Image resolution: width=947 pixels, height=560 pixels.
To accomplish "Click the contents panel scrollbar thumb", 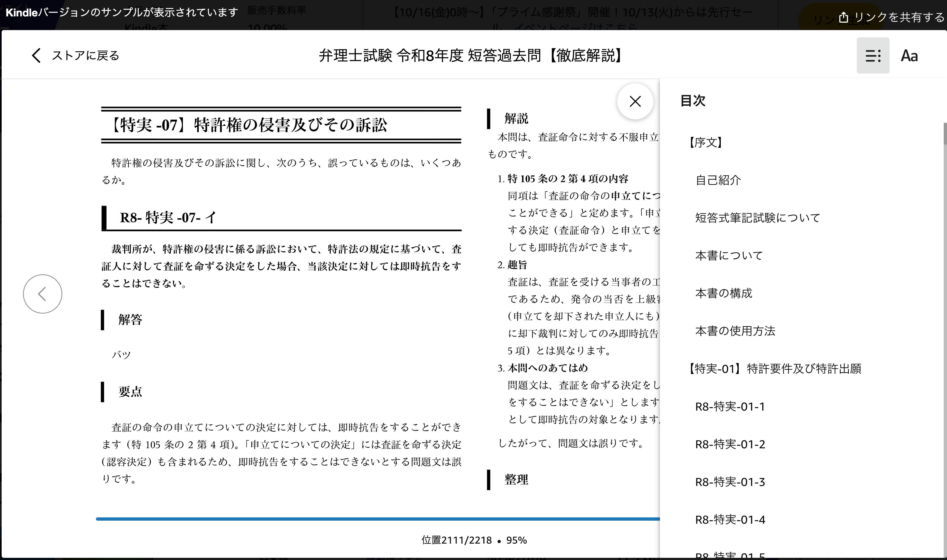I will tap(945, 133).
